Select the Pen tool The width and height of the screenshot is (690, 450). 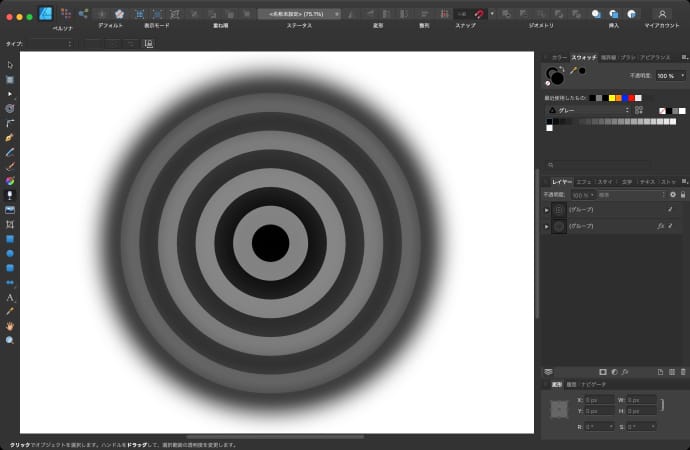pos(10,136)
